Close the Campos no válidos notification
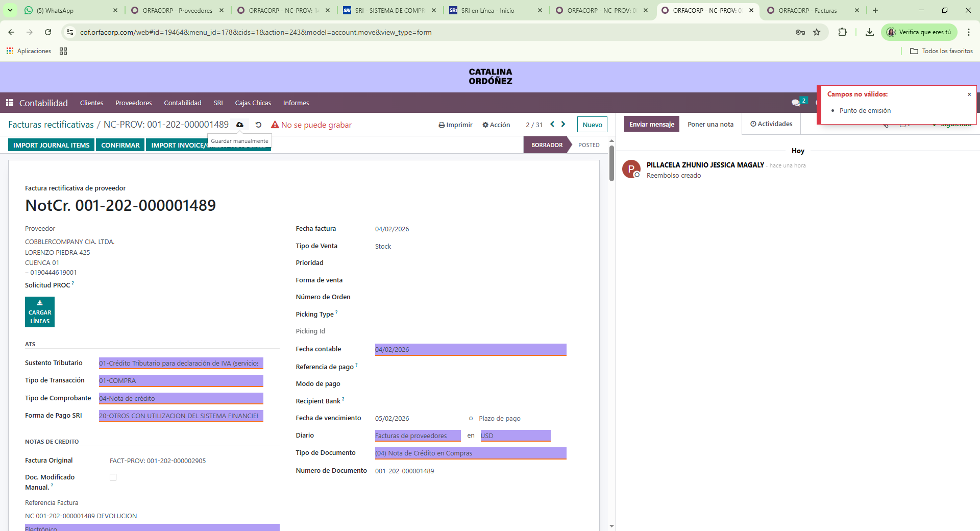The height and width of the screenshot is (531, 980). coord(969,94)
